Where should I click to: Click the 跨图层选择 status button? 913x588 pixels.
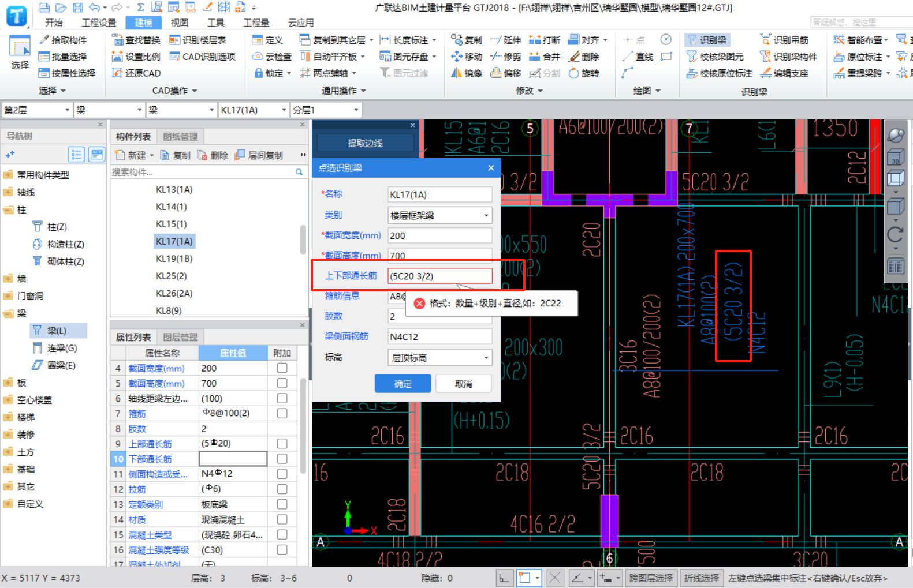click(651, 578)
